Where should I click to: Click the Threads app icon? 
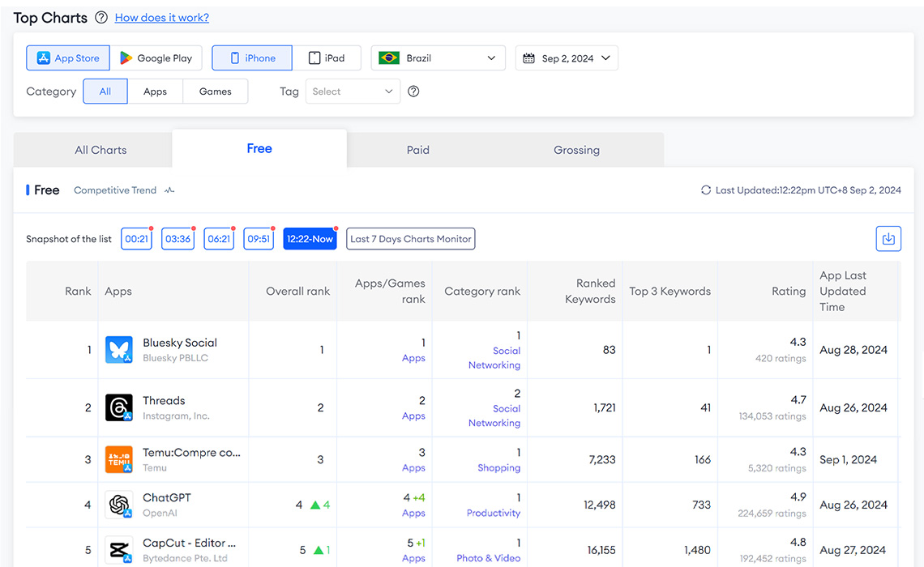coord(118,407)
